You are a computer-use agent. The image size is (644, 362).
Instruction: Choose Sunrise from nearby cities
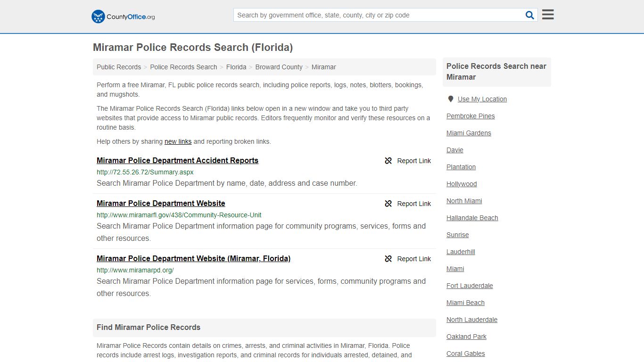click(458, 235)
